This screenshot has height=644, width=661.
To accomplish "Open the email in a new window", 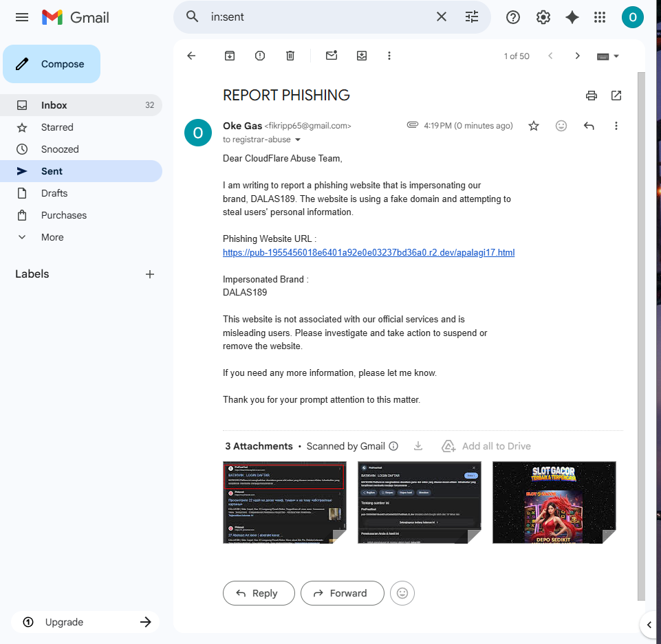I will pyautogui.click(x=616, y=96).
